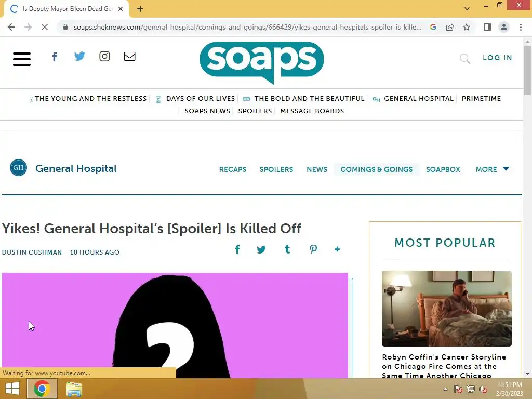
Task: Share article on Facebook
Action: point(237,249)
